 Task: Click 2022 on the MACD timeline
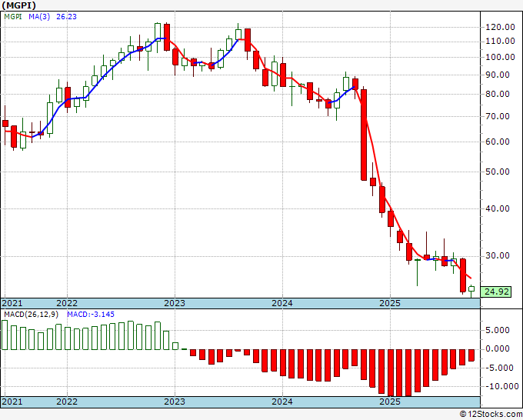pyautogui.click(x=67, y=402)
